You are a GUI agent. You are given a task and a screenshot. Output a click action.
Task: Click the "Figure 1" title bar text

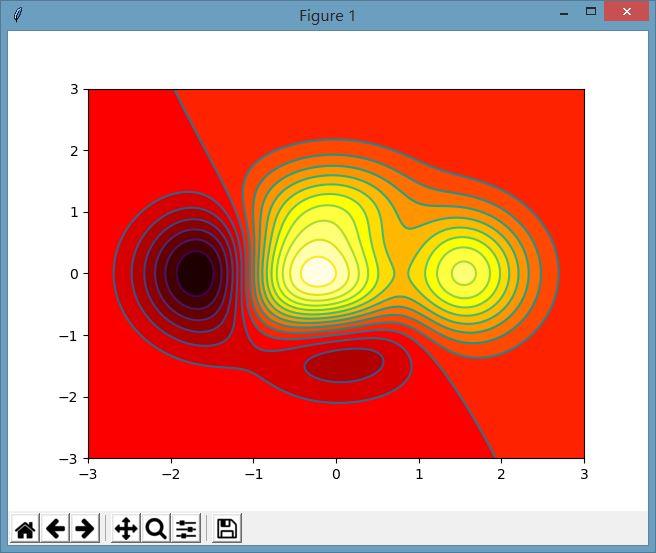[x=327, y=16]
